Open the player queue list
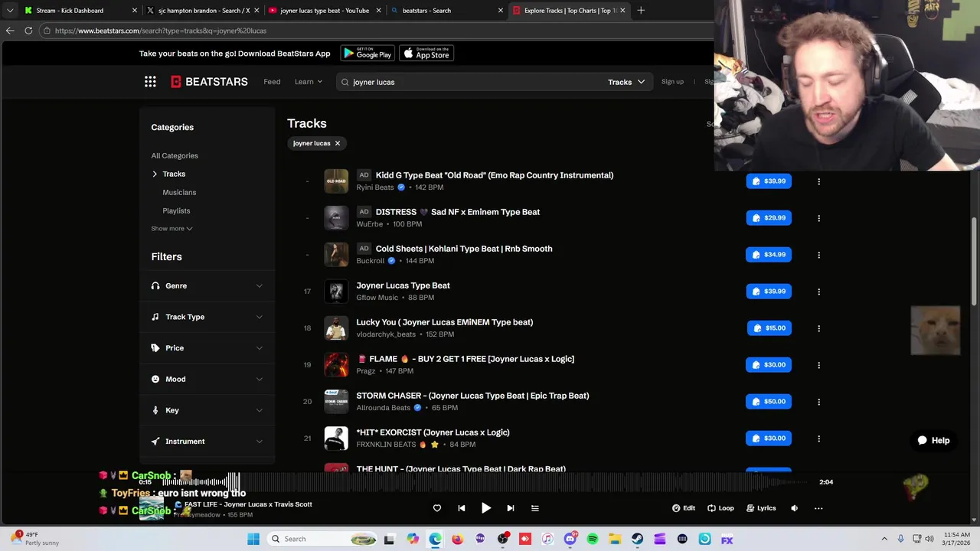Viewport: 980px width, 551px height. (x=535, y=508)
